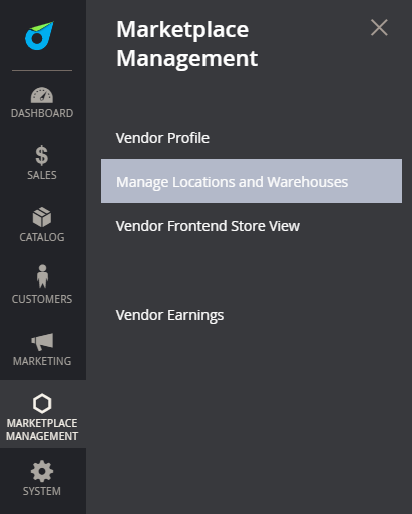Select Manage Locations and Warehouses
The width and height of the screenshot is (412, 514).
[x=251, y=181]
